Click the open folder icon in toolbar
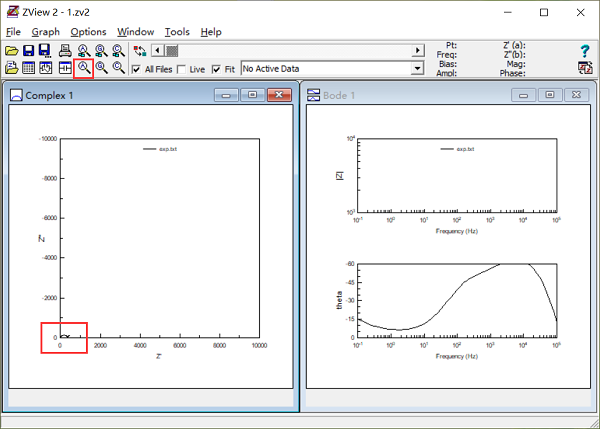This screenshot has height=429, width=600. coord(11,50)
